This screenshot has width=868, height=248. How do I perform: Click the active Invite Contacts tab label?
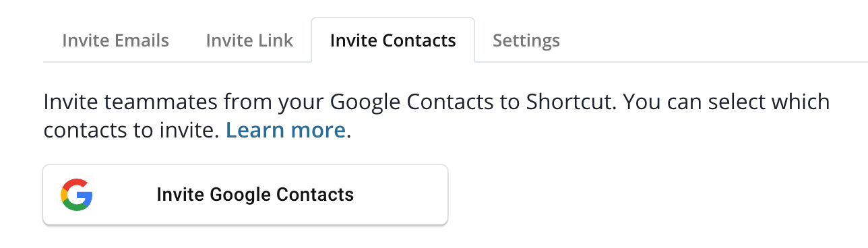click(x=393, y=40)
